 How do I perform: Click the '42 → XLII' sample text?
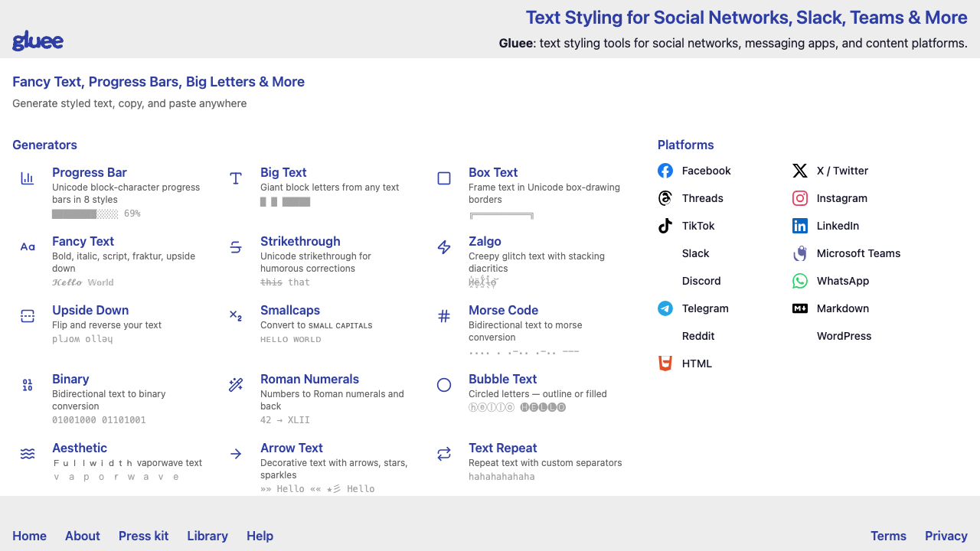(x=285, y=420)
